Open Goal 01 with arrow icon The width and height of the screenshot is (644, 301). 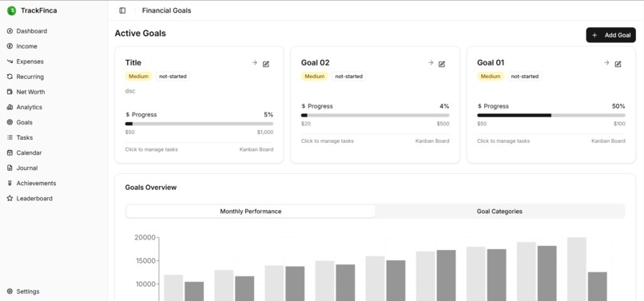click(606, 63)
